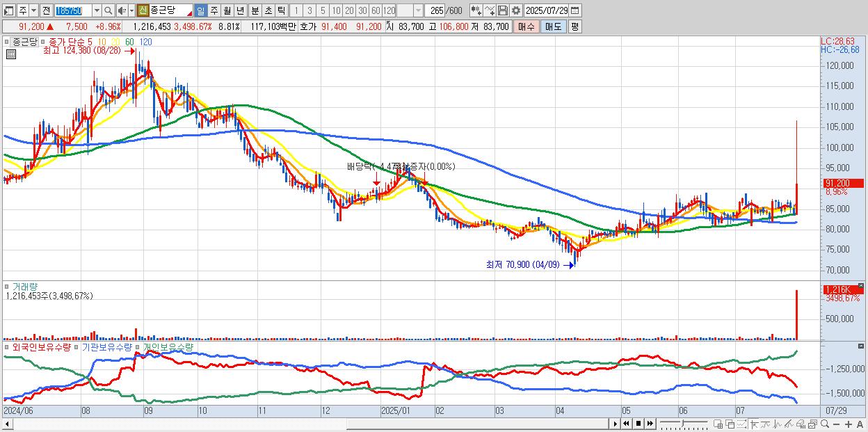Open chart settings gear icon
The height and width of the screenshot is (432, 868).
click(x=516, y=11)
